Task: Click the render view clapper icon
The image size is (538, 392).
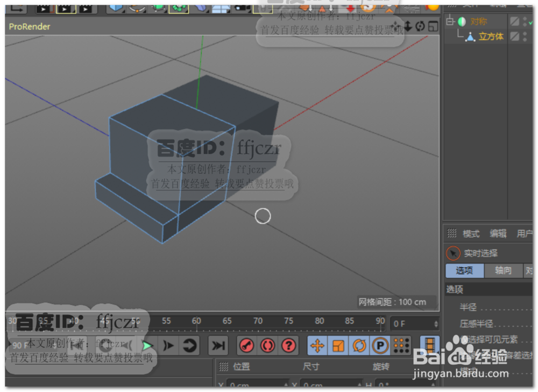Action: click(x=45, y=9)
